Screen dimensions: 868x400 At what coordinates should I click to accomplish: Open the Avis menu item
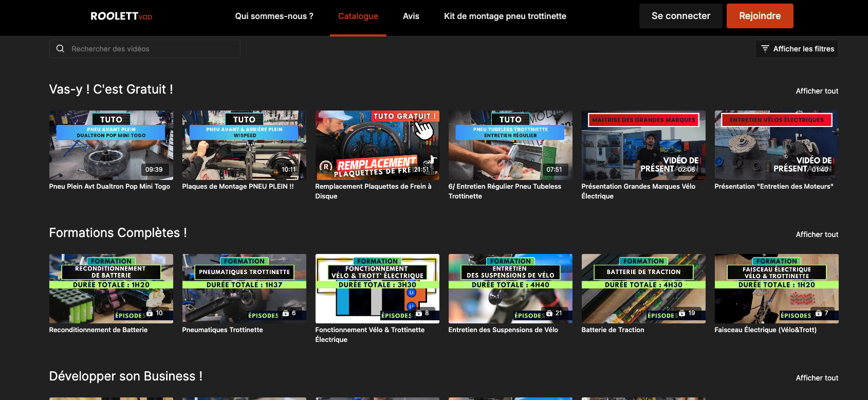[x=411, y=16]
